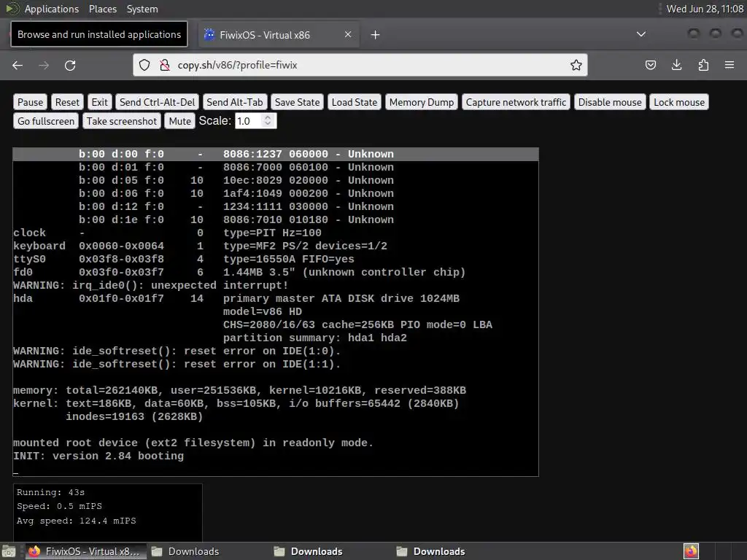Mute the emulator sound
The image size is (747, 560).
click(x=179, y=121)
